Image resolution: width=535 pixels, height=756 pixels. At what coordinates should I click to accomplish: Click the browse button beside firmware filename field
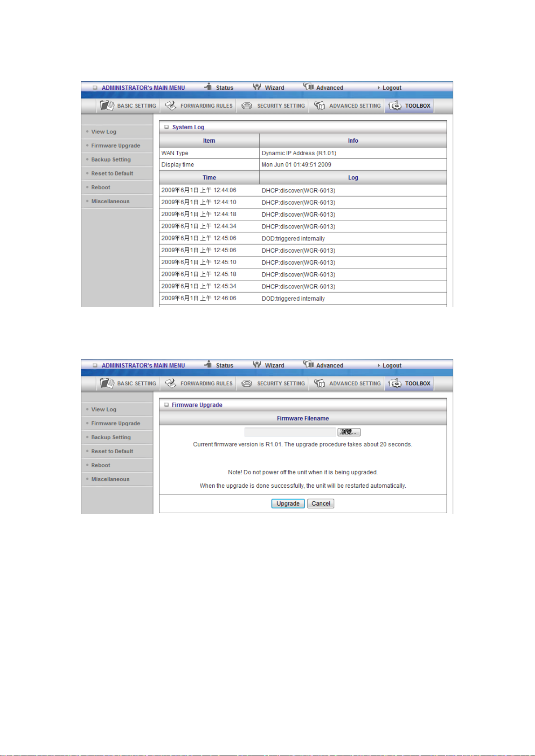[349, 432]
